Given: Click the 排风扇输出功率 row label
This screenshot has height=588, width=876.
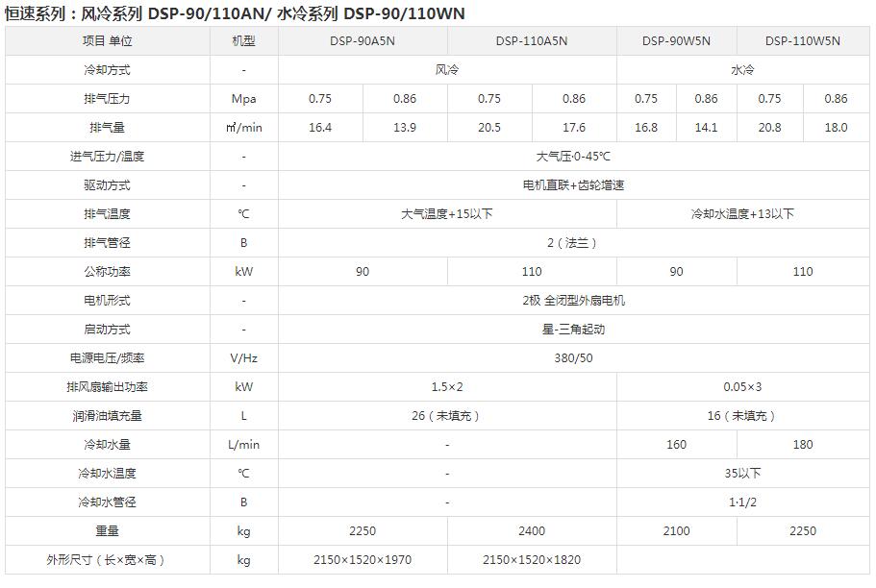Looking at the screenshot, I should (108, 387).
